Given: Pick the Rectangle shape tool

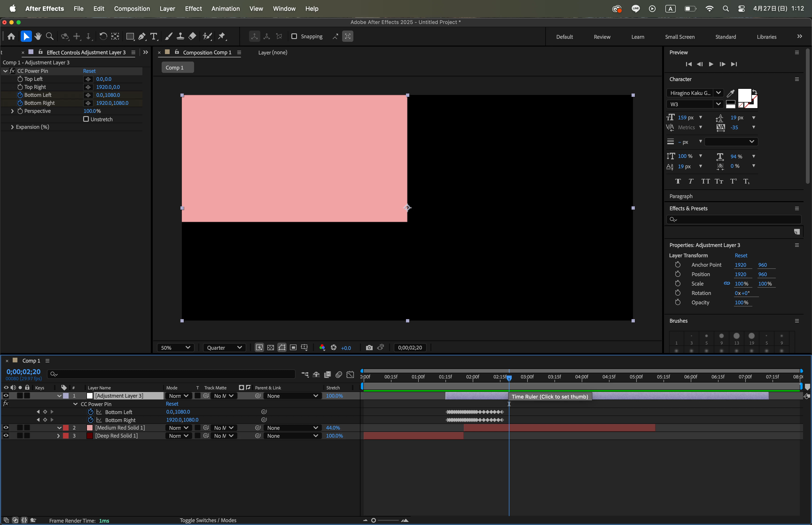Looking at the screenshot, I should coord(130,36).
